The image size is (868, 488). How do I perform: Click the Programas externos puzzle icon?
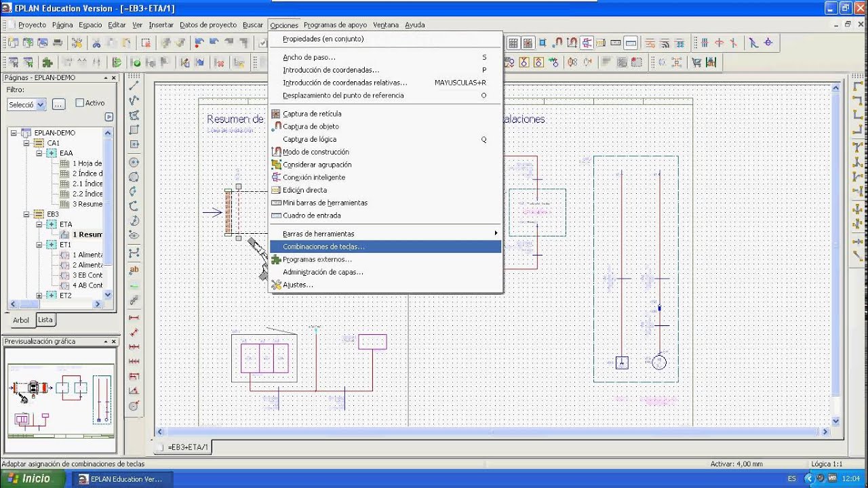click(x=276, y=260)
